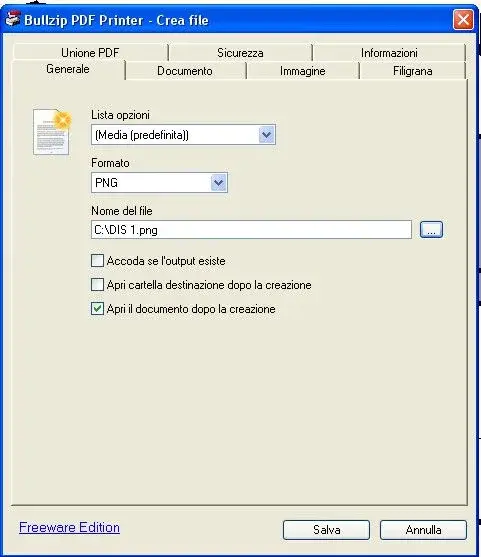Expand the Lista opzioni dropdown arrow
Viewport: 481px width, 557px height.
pyautogui.click(x=266, y=135)
